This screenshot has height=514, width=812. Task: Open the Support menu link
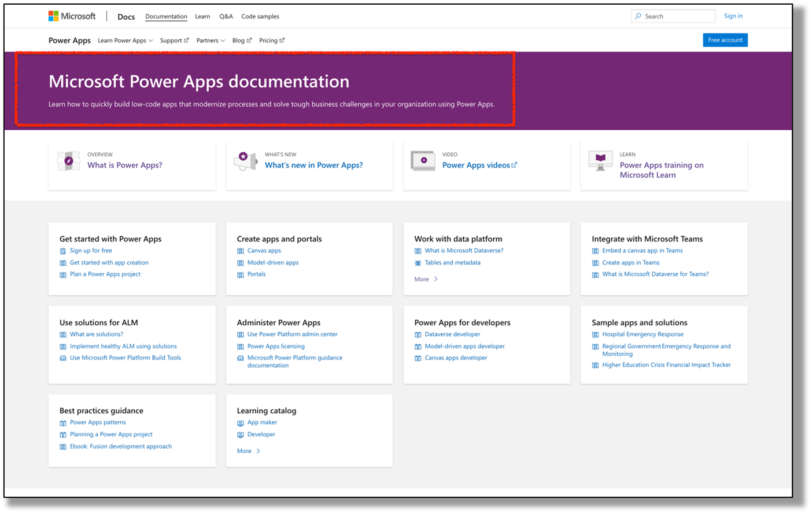tap(174, 41)
